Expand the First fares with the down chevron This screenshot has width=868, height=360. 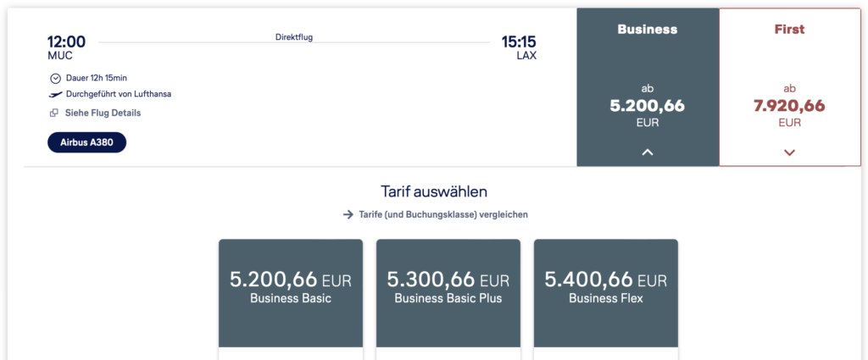(789, 152)
